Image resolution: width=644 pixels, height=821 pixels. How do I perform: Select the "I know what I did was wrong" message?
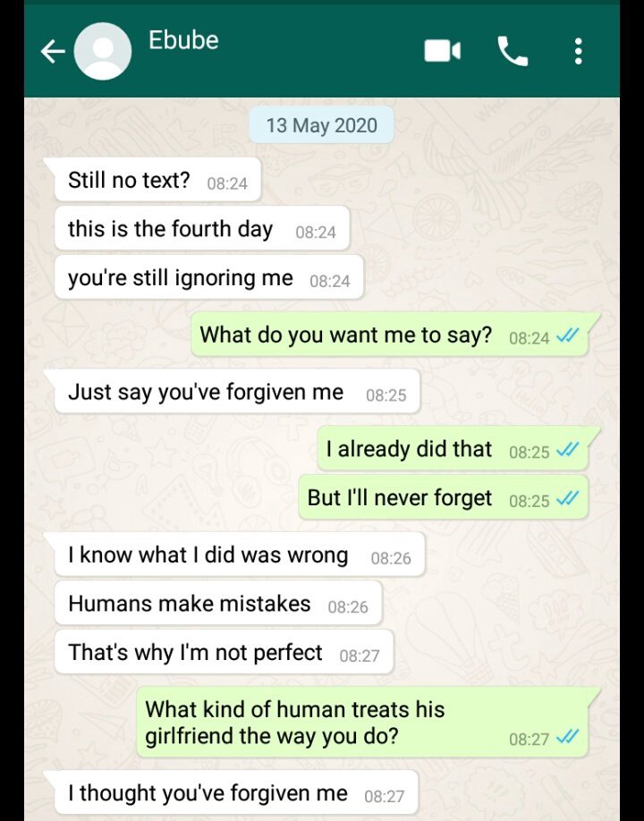coord(240,555)
